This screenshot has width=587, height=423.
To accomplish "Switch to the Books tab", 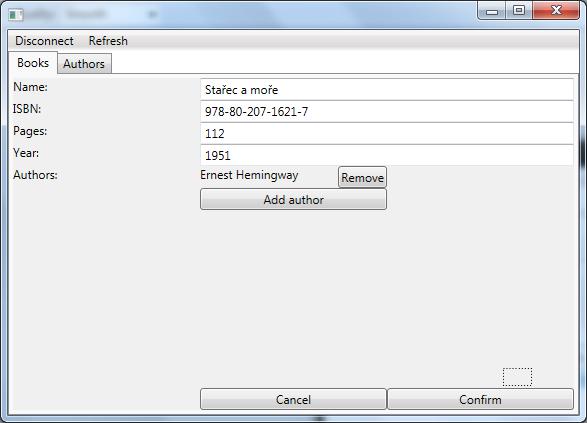I will click(x=33, y=63).
